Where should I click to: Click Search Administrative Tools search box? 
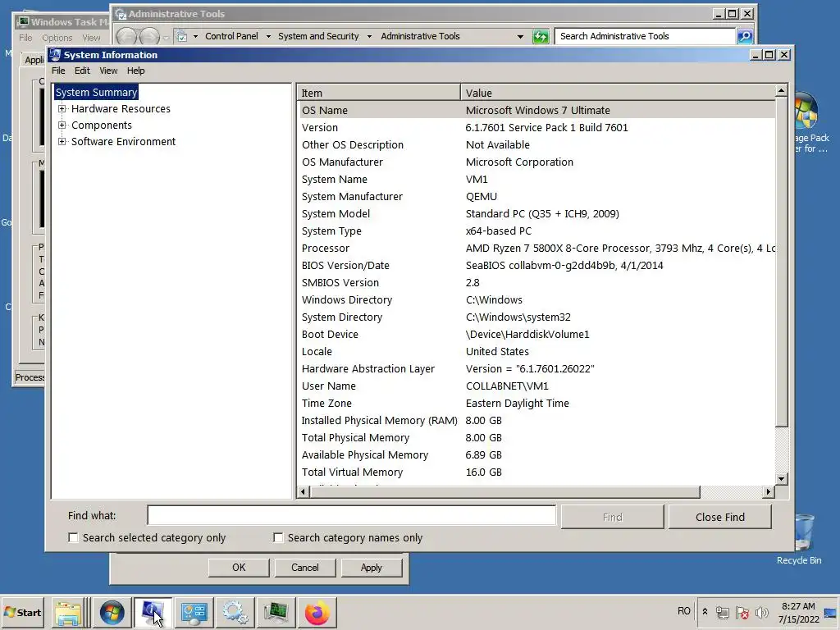(645, 36)
